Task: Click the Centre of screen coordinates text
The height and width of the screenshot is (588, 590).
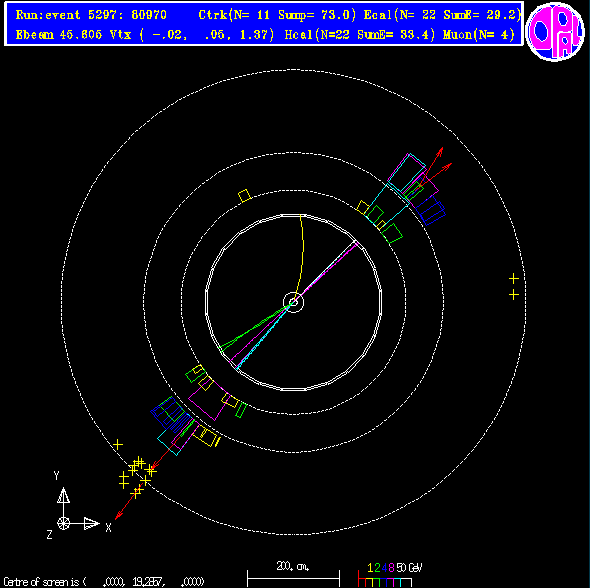Action: pyautogui.click(x=104, y=582)
